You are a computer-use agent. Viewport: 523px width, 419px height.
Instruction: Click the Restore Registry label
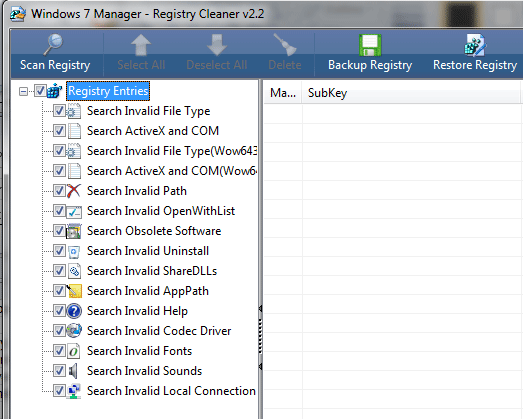tap(475, 65)
